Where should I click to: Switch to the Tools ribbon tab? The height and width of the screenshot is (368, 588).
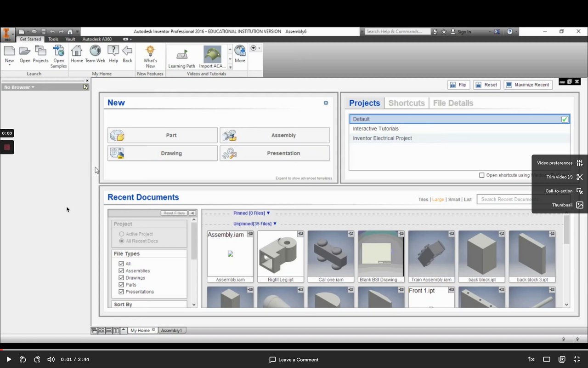point(53,39)
